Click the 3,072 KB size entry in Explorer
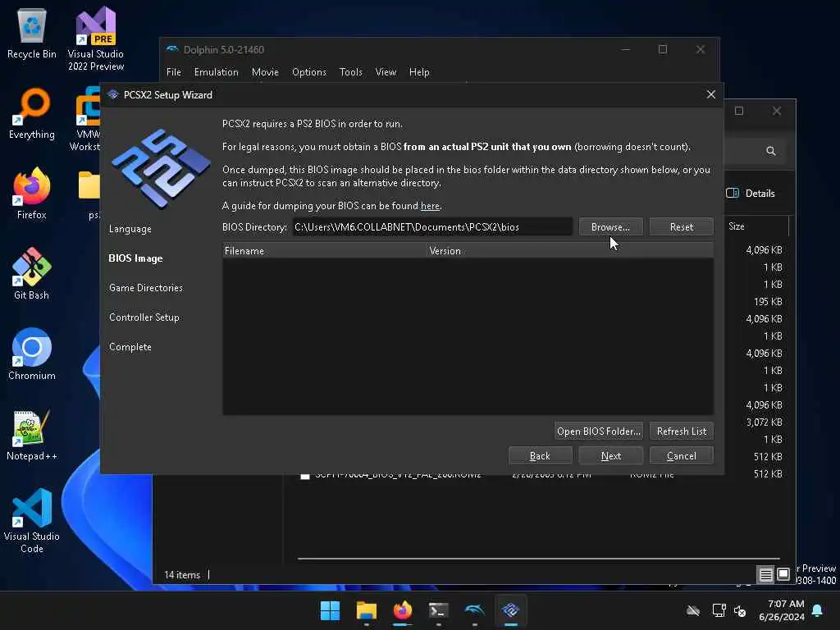 tap(764, 422)
